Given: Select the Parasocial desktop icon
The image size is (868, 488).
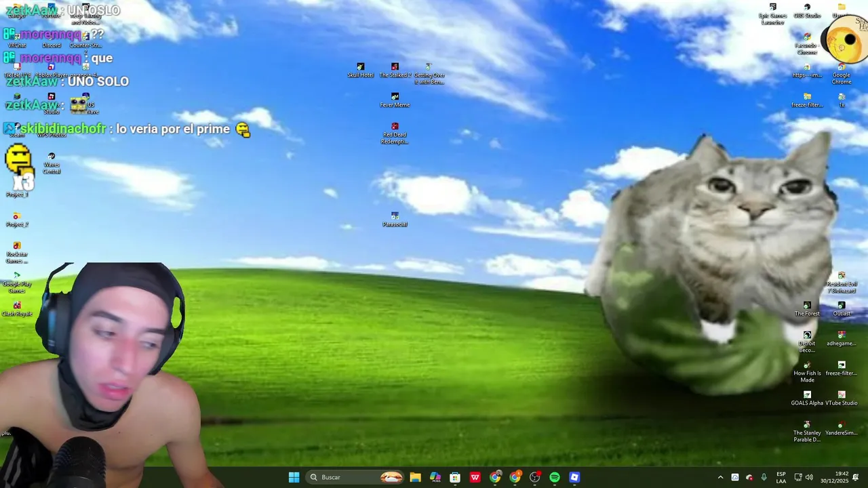Looking at the screenshot, I should 395,220.
